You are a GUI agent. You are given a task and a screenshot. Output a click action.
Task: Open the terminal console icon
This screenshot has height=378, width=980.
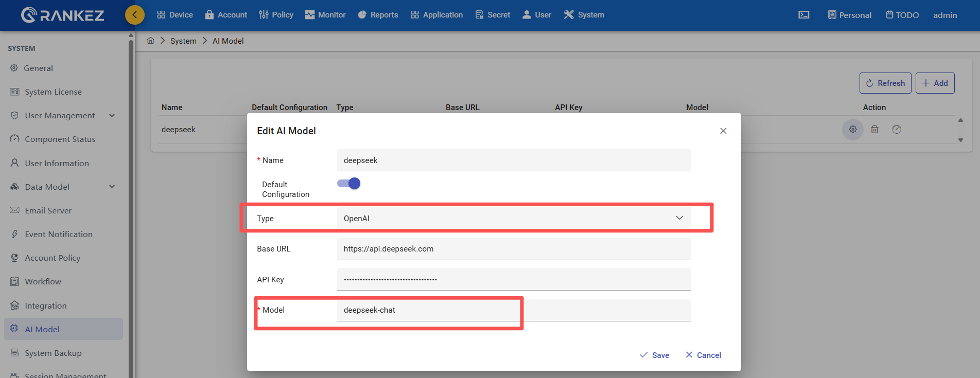[x=803, y=15]
